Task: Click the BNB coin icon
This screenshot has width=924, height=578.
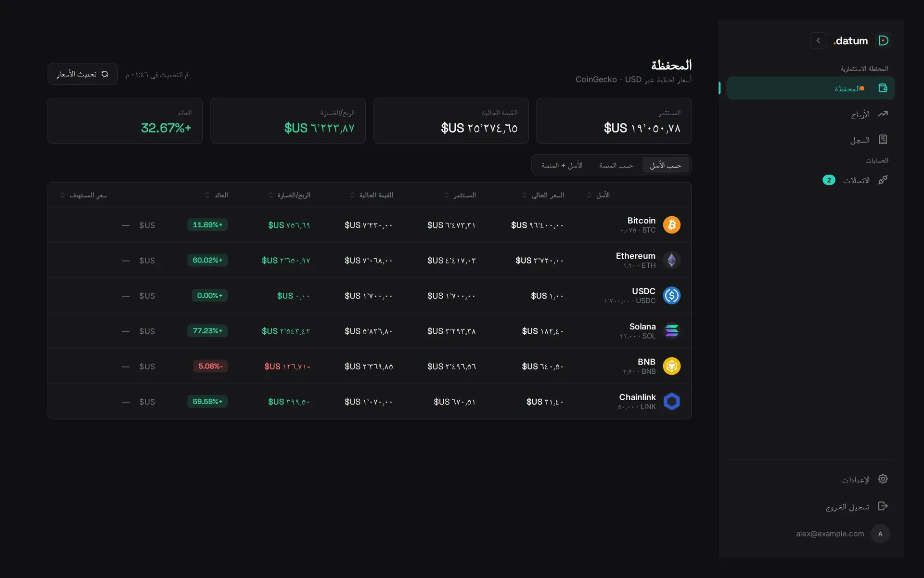Action: click(x=672, y=366)
